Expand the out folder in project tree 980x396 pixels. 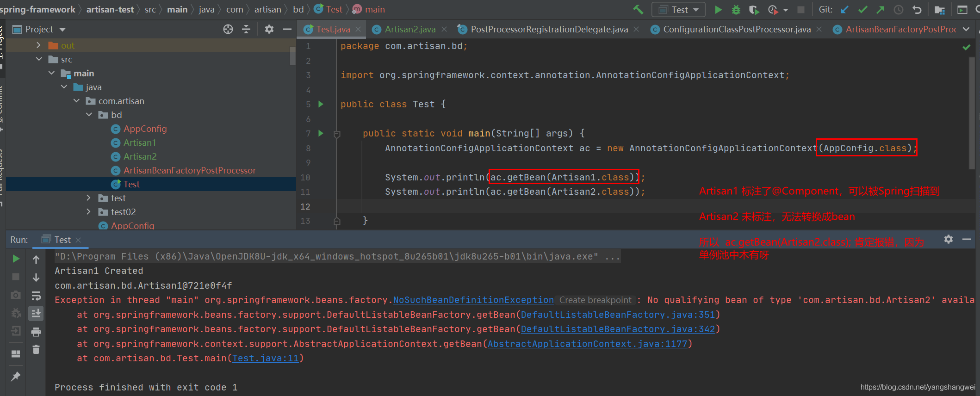tap(39, 45)
